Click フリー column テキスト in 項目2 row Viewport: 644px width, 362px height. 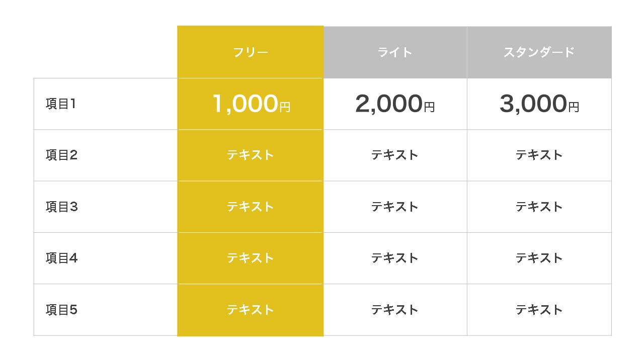pyautogui.click(x=250, y=155)
